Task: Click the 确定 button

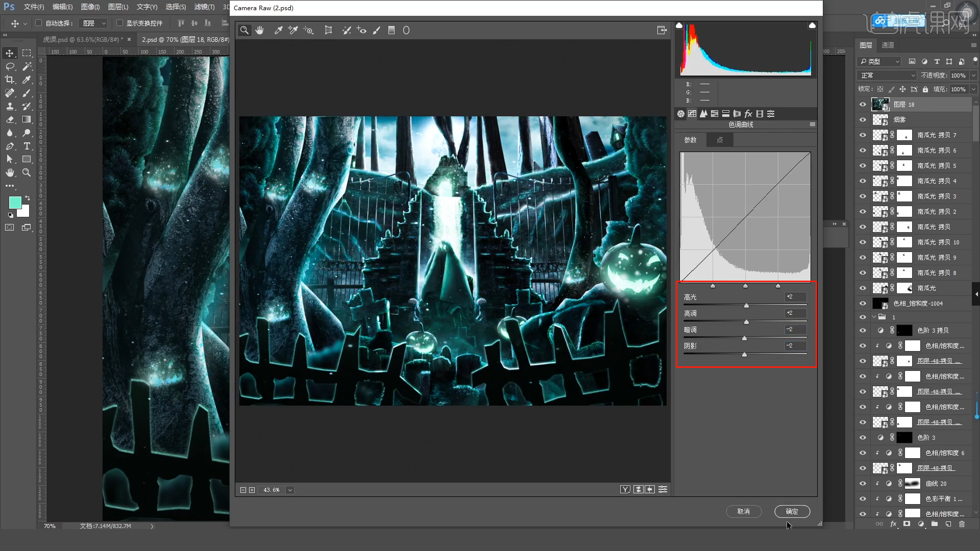Action: [x=792, y=511]
